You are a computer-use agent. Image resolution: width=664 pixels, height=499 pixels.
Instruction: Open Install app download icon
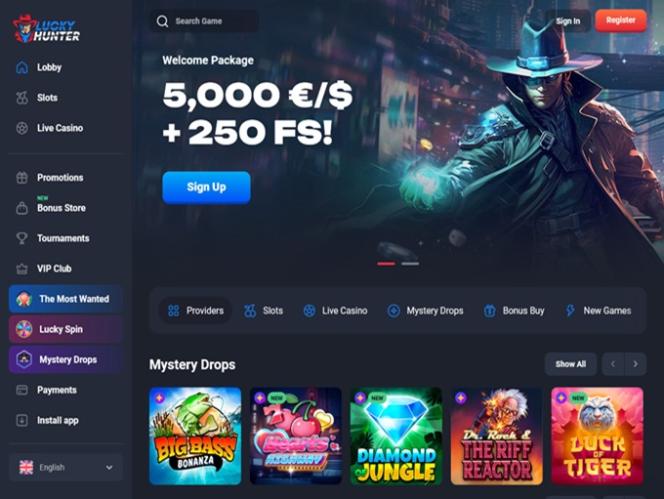[22, 420]
